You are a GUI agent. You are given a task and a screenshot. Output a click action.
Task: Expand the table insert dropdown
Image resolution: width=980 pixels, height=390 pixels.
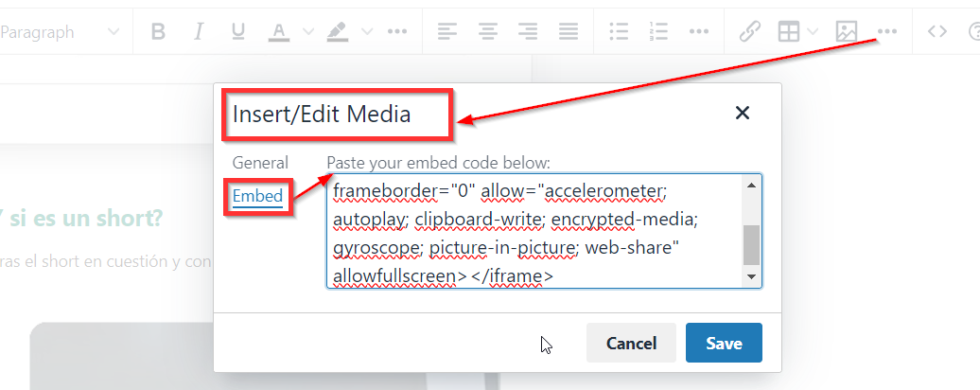pyautogui.click(x=813, y=31)
